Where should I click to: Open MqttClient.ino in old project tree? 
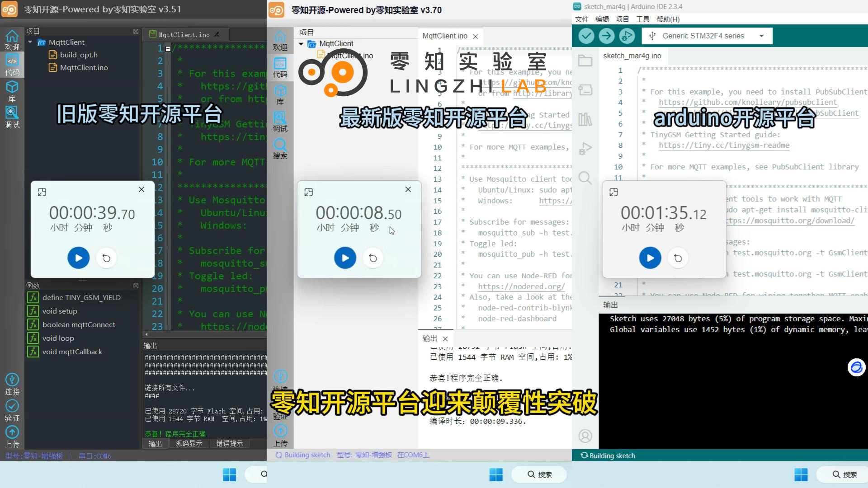[79, 67]
